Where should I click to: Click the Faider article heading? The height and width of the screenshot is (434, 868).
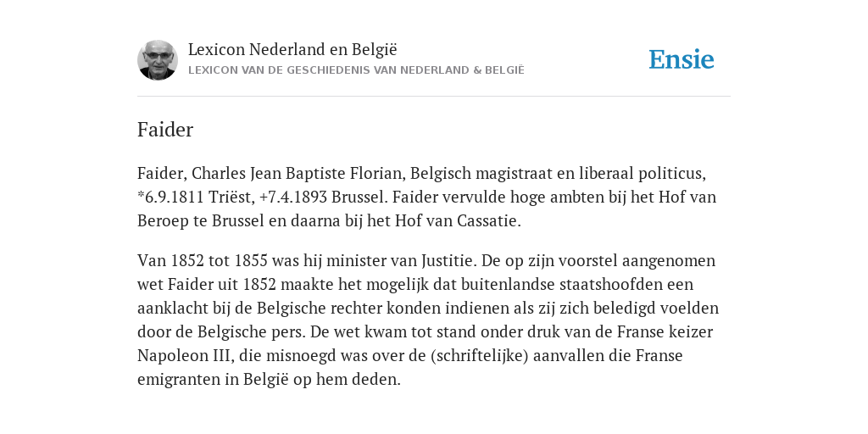pos(165,130)
